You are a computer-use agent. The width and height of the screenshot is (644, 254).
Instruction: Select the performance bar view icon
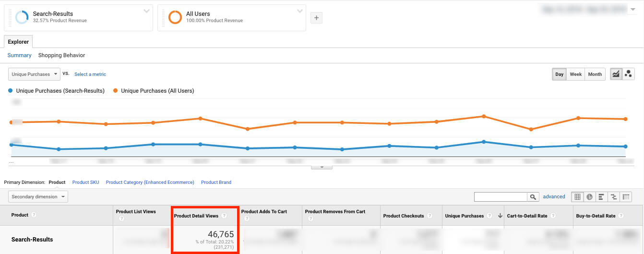601,197
